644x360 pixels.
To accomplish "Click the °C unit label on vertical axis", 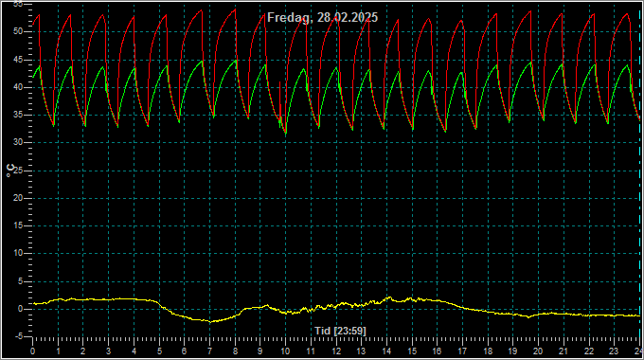I will tap(9, 171).
